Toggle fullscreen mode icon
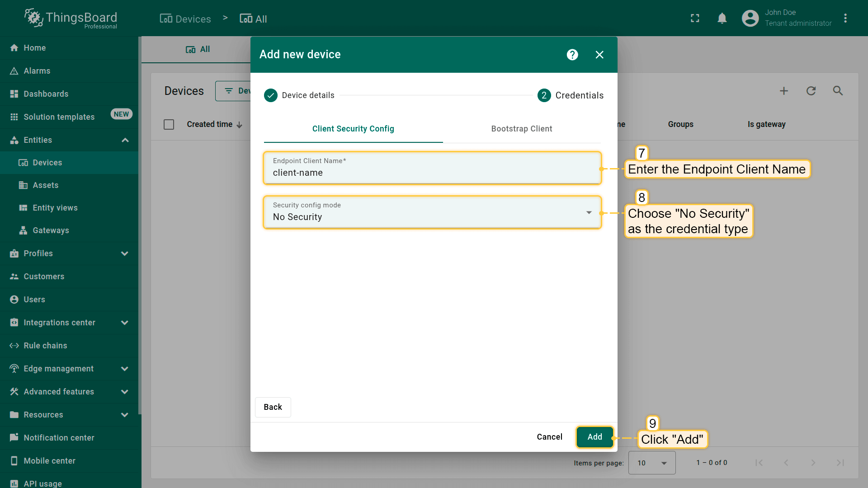 pos(695,19)
